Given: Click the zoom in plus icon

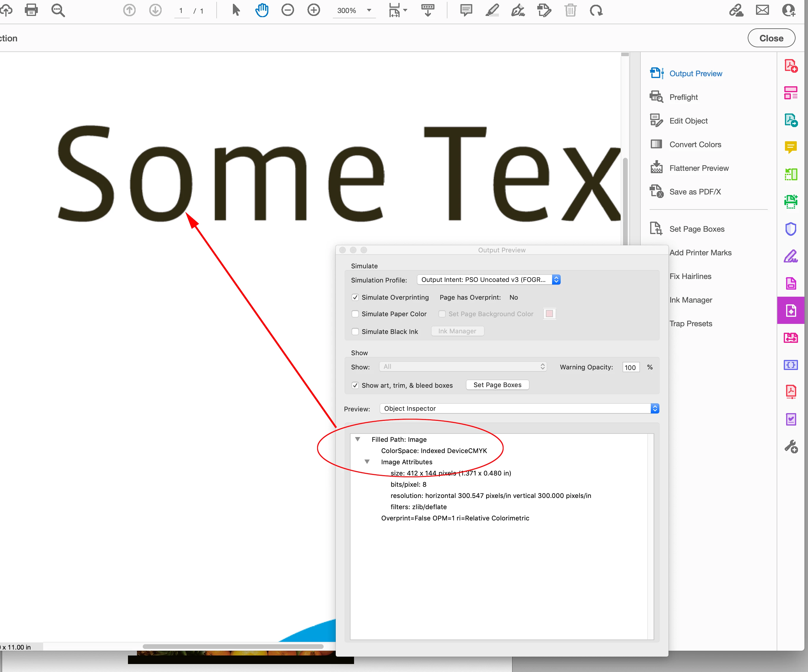Looking at the screenshot, I should [314, 10].
